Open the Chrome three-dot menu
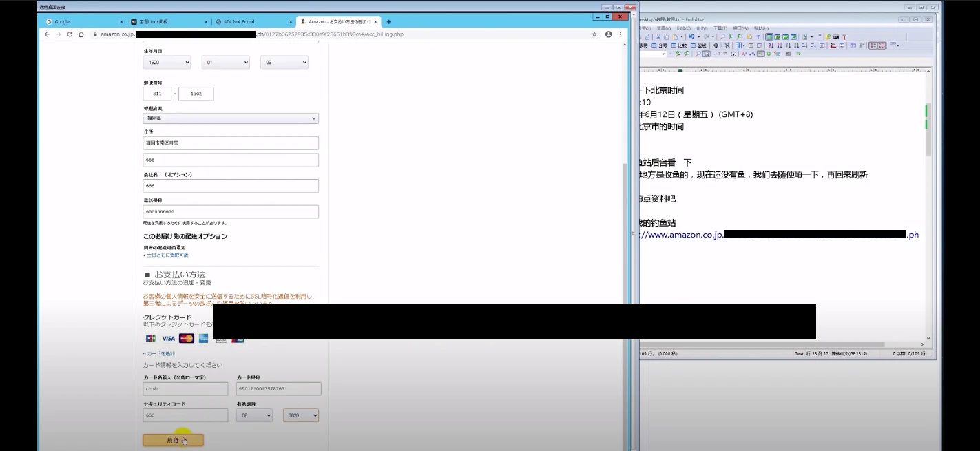Viewport: 980px width, 451px height. coord(620,34)
